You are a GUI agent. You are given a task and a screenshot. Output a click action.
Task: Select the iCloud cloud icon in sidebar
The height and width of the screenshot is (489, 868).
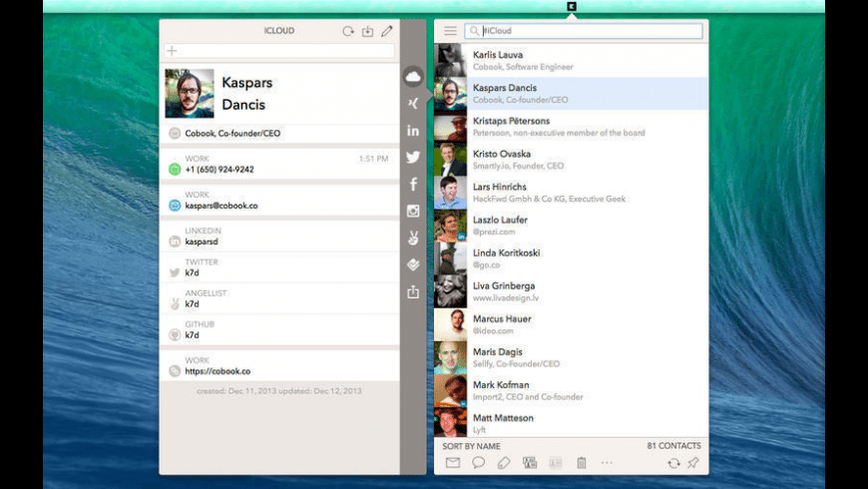click(413, 77)
